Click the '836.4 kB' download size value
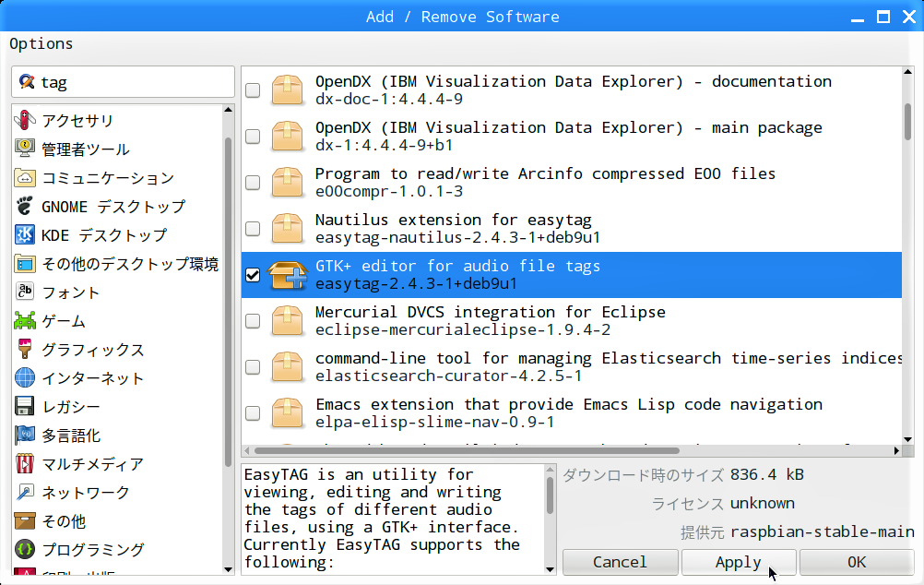Screen dimensions: 924x585 click(766, 474)
